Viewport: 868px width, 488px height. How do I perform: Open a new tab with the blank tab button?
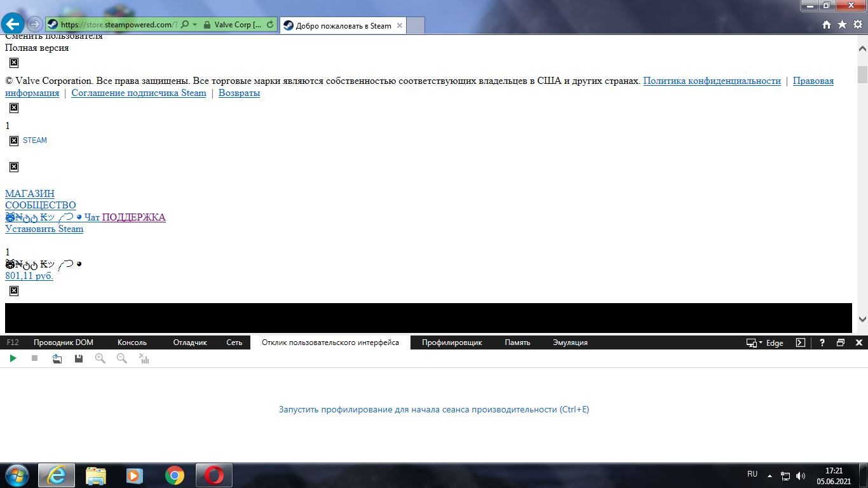[415, 26]
